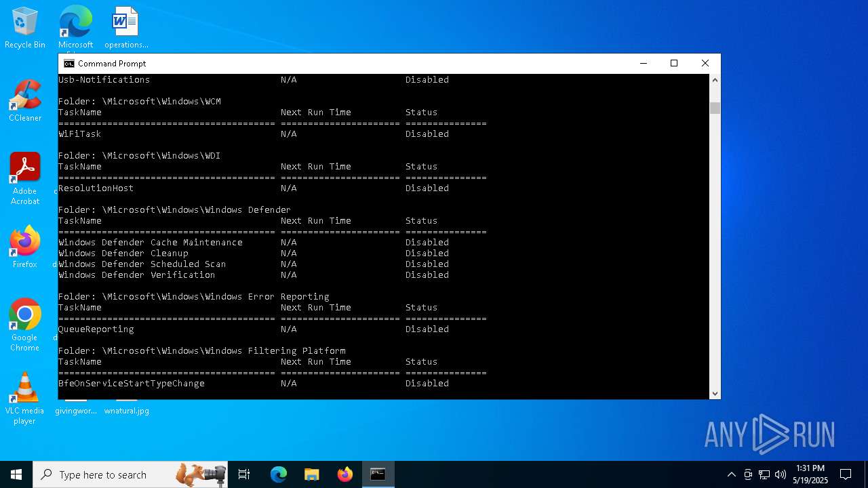Open the Microsoft Edge desktop shortcut
Viewport: 868px width, 488px height.
[75, 28]
